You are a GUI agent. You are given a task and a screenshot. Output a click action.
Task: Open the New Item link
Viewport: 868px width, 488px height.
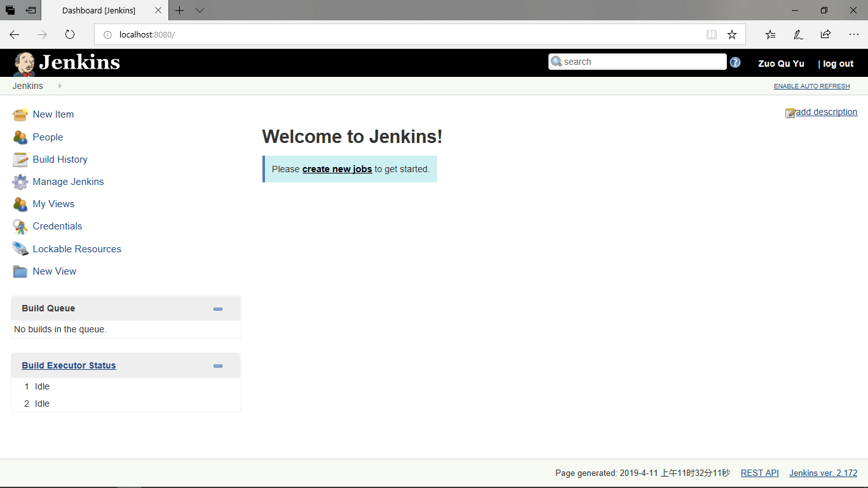point(53,114)
